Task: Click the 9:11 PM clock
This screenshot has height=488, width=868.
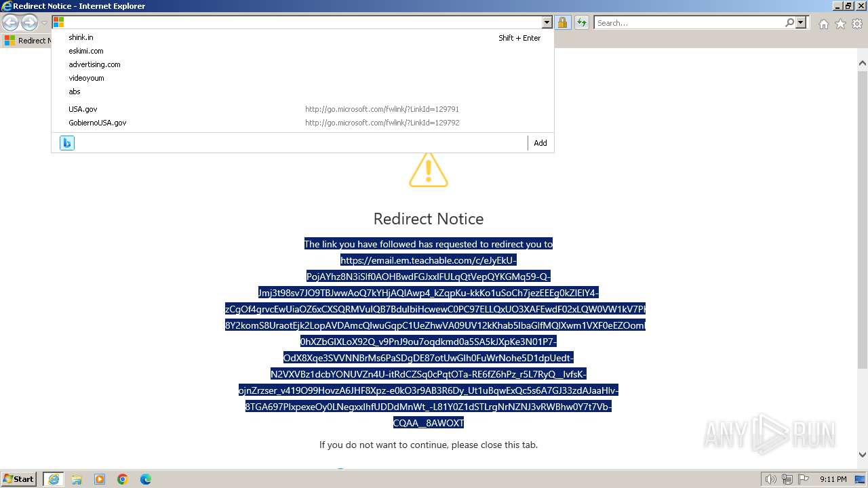Action: [x=833, y=479]
